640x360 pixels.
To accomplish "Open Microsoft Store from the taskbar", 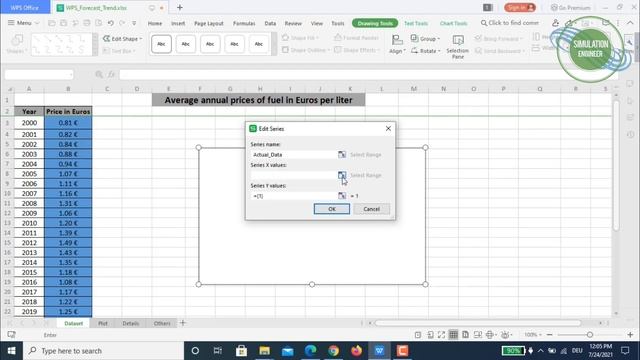I will [x=241, y=351].
